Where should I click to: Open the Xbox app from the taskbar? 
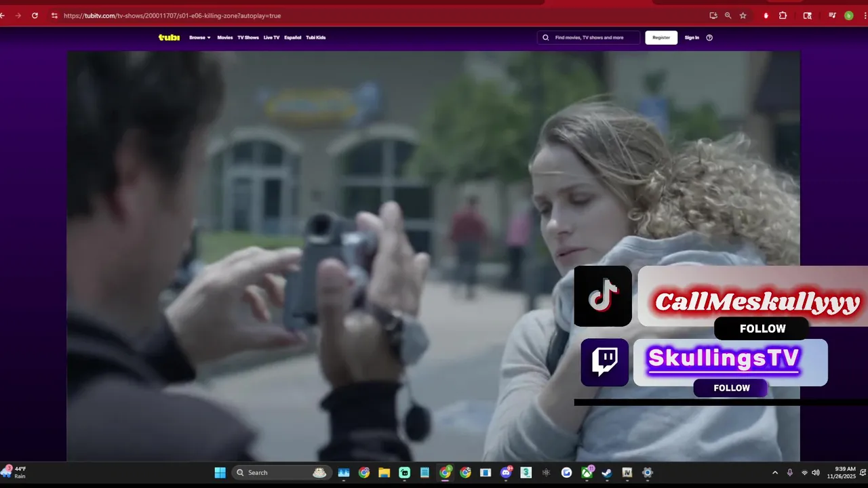pos(587,472)
